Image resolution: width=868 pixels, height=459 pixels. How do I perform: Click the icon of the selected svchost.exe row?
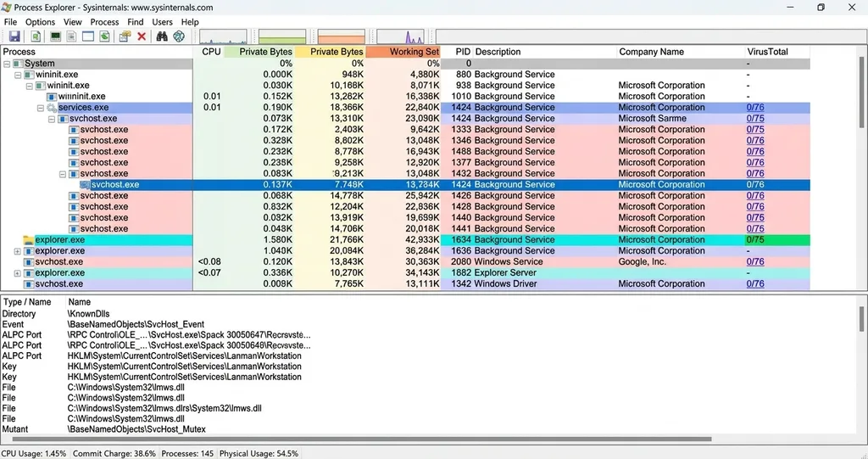(x=85, y=185)
